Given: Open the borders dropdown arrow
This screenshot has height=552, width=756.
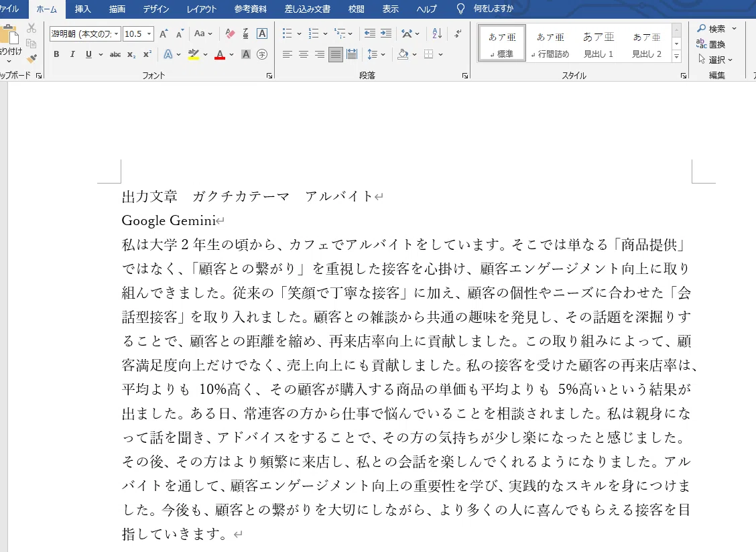Looking at the screenshot, I should click(441, 54).
